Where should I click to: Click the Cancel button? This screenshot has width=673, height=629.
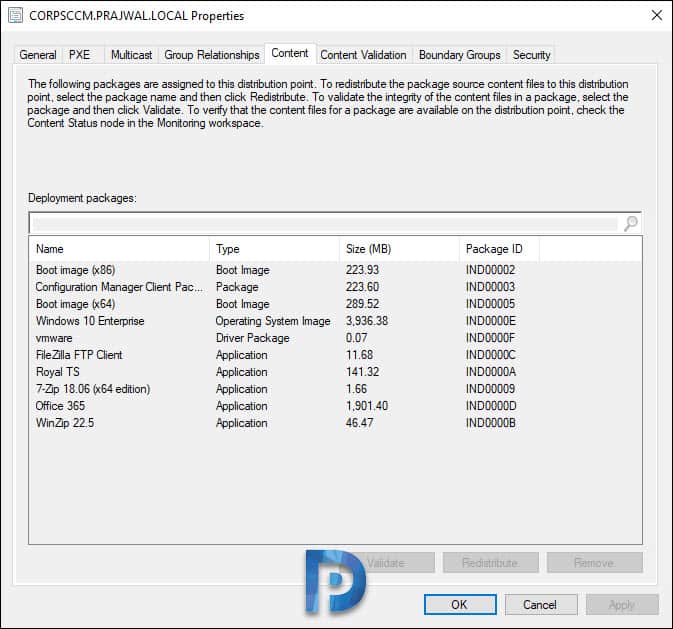click(x=540, y=605)
